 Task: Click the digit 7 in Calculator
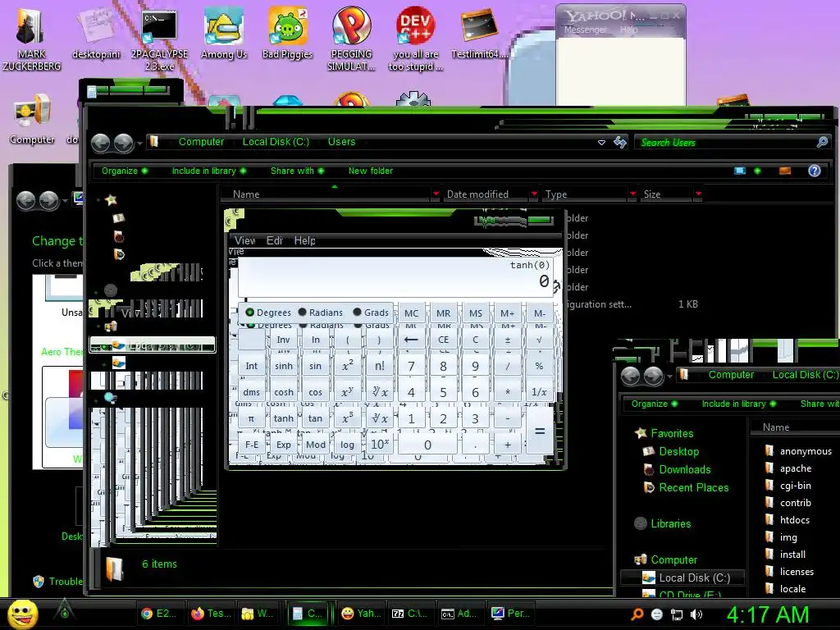pyautogui.click(x=411, y=366)
